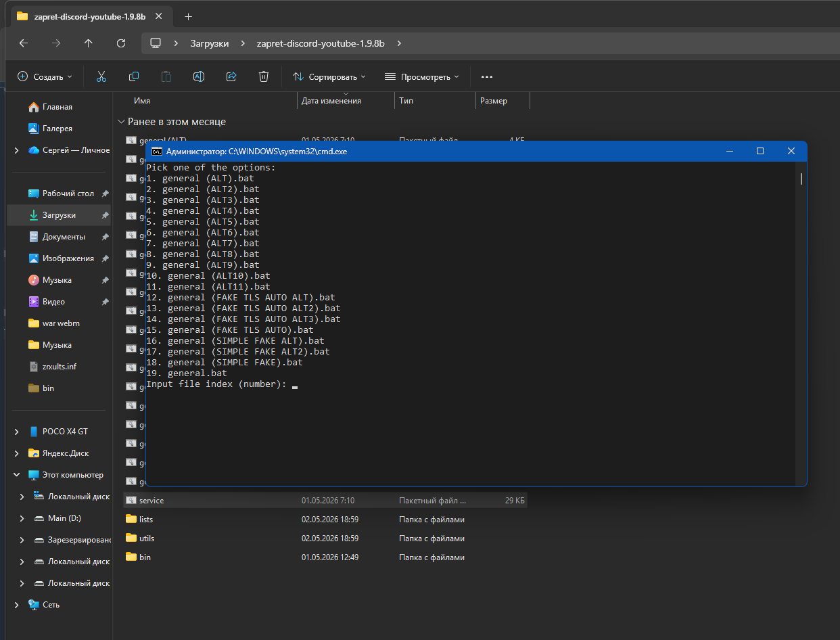Open the three-dots more options menu
Viewport: 840px width, 640px height.
click(487, 76)
